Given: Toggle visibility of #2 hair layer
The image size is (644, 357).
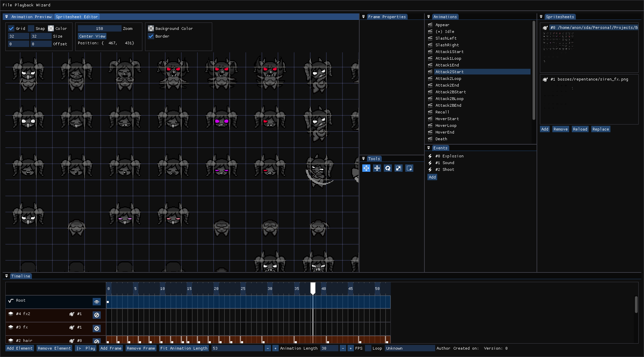Looking at the screenshot, I should click(97, 341).
